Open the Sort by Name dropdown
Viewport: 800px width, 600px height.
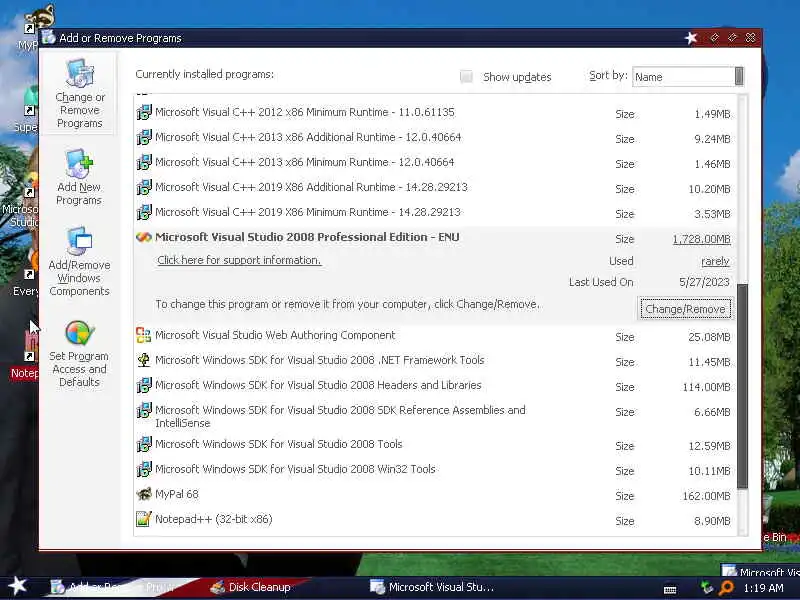coord(688,77)
